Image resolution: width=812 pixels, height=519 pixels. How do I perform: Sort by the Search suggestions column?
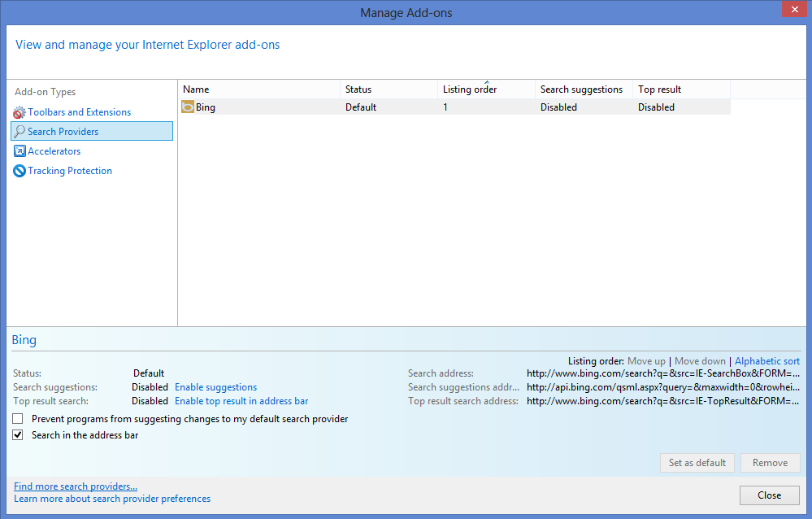pos(584,89)
